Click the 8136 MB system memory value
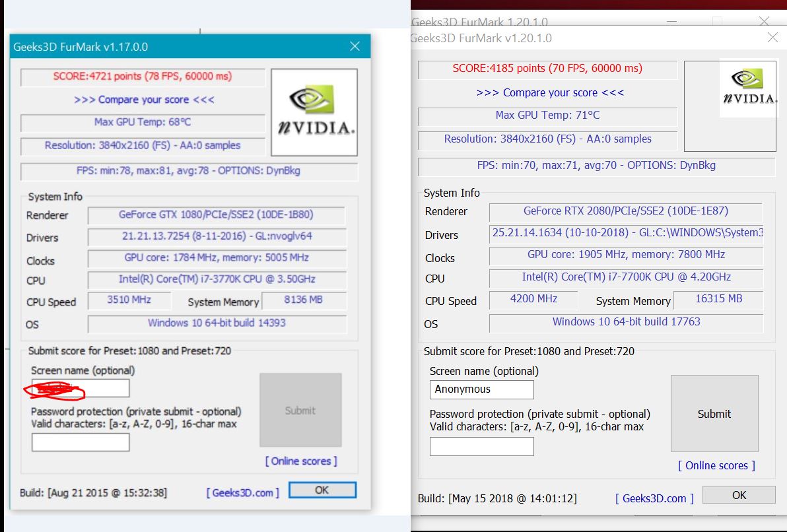 pyautogui.click(x=304, y=300)
